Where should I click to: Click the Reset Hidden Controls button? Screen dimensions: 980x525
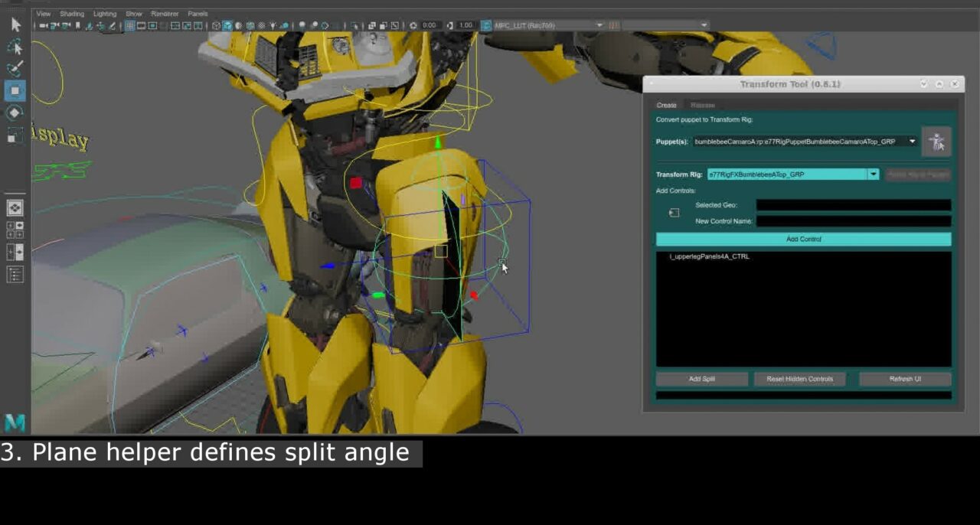point(799,379)
